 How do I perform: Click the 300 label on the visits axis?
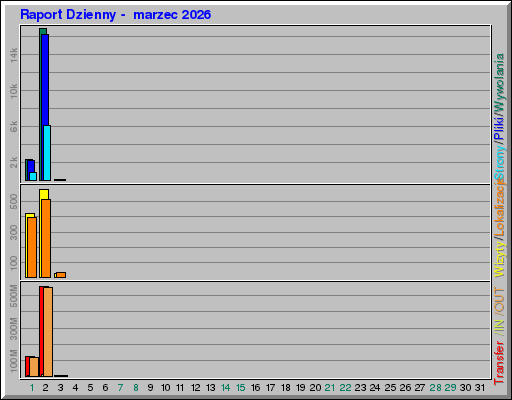13,233
